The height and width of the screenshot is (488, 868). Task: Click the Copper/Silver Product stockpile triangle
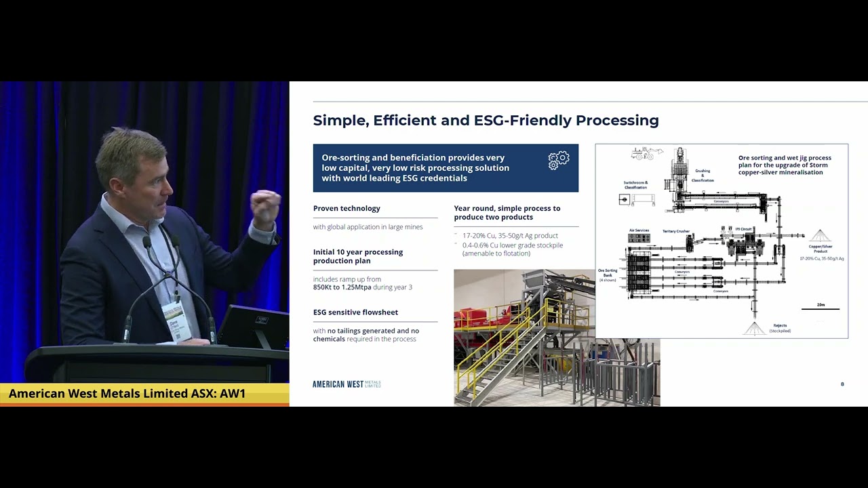[821, 235]
